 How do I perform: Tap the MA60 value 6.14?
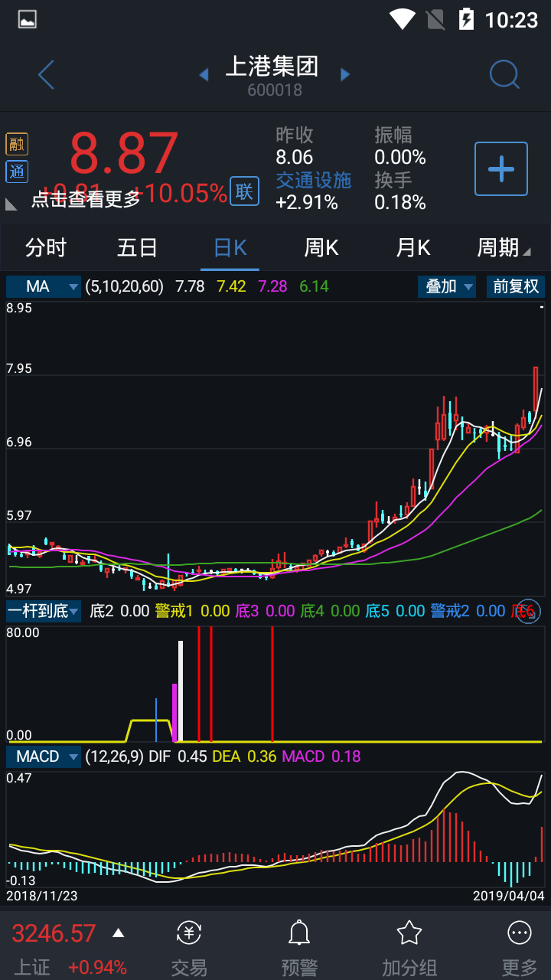click(x=315, y=286)
